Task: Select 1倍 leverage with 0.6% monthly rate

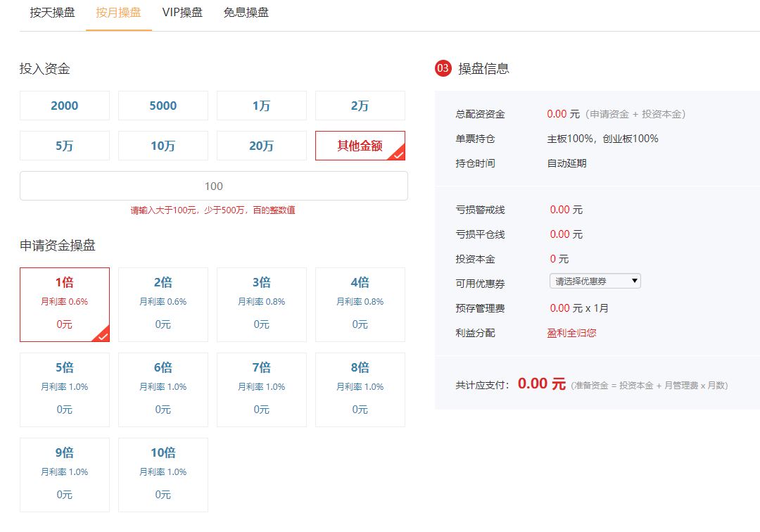Action: [x=64, y=304]
